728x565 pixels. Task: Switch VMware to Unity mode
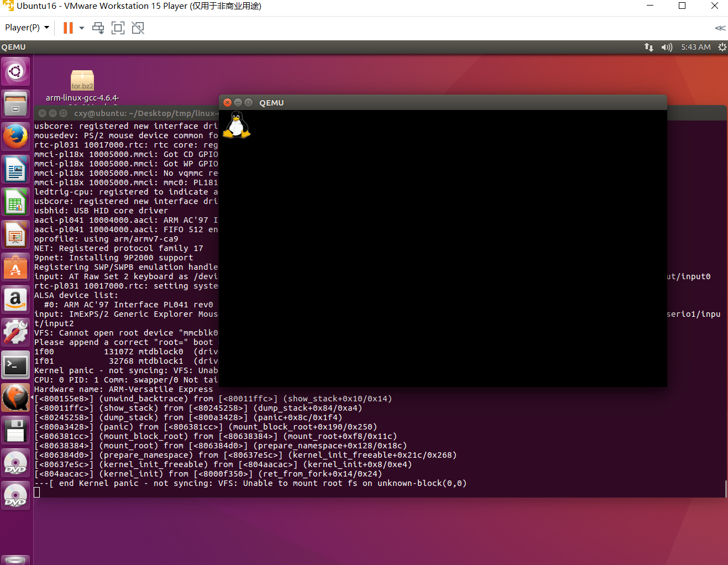138,28
